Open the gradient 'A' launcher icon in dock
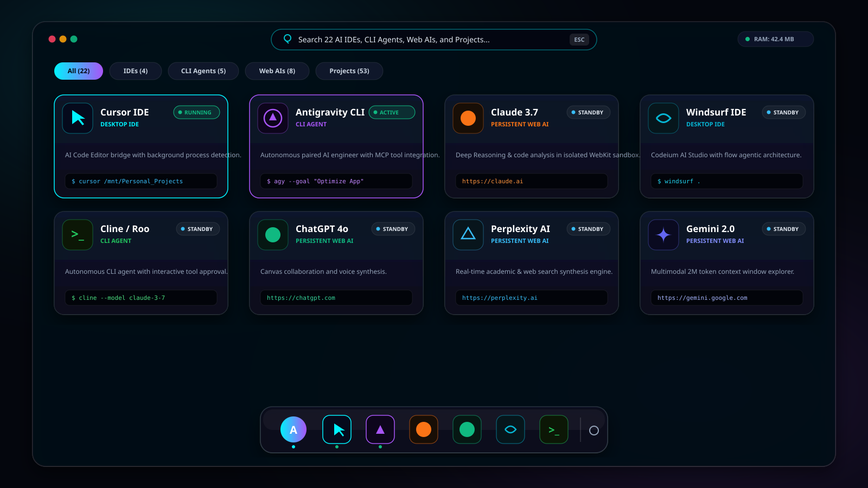Viewport: 868px width, 488px height. click(293, 429)
